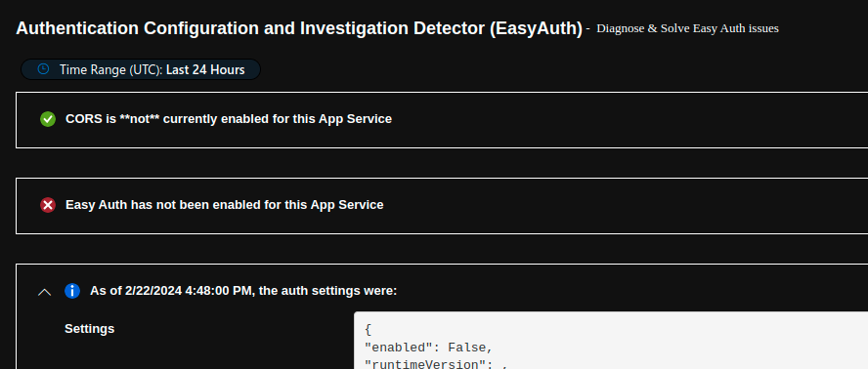Click the green checkmark success icon
Viewport: 868px width, 369px height.
tap(48, 119)
